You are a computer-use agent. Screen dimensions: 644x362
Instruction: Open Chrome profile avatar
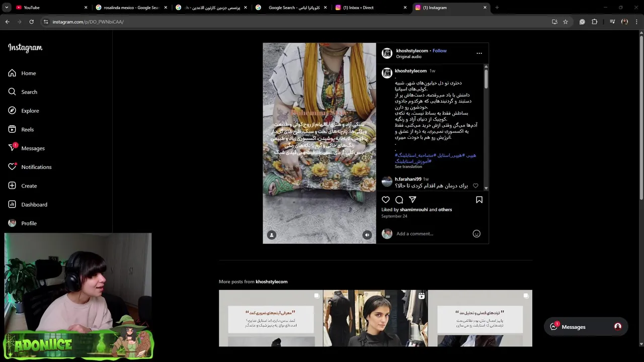624,22
